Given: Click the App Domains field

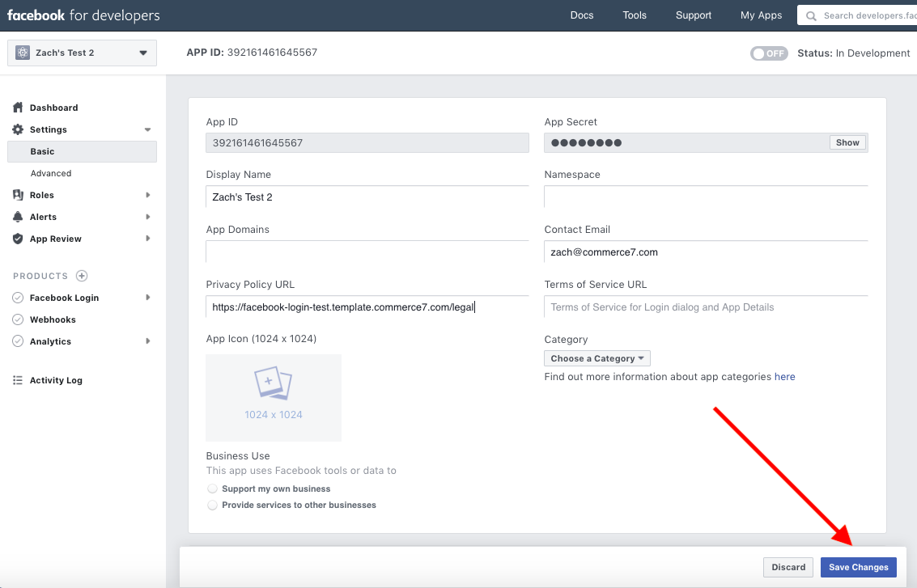Looking at the screenshot, I should click(x=367, y=252).
